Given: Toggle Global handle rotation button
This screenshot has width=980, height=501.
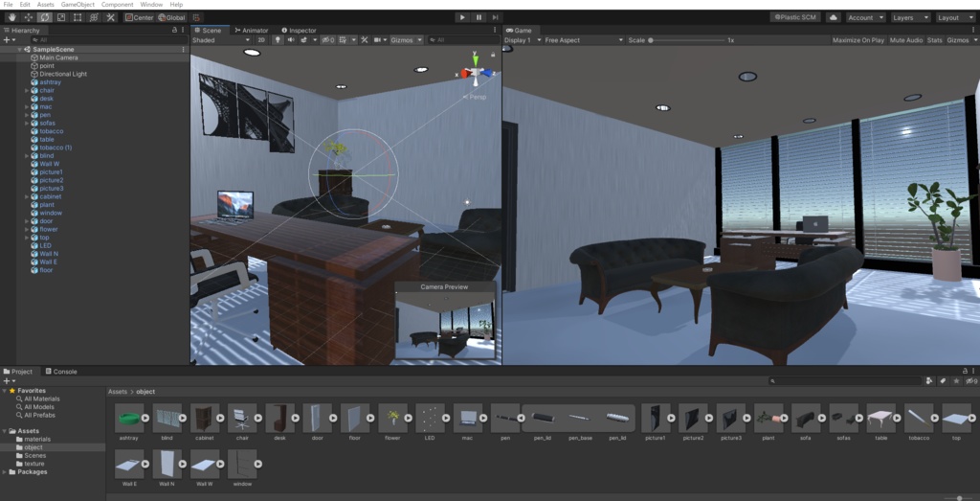Looking at the screenshot, I should coord(171,17).
